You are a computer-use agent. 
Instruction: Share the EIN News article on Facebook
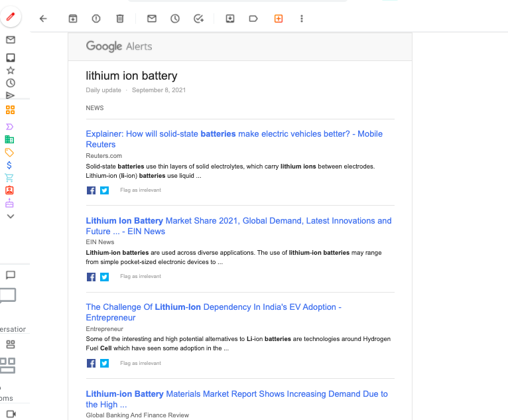click(91, 277)
